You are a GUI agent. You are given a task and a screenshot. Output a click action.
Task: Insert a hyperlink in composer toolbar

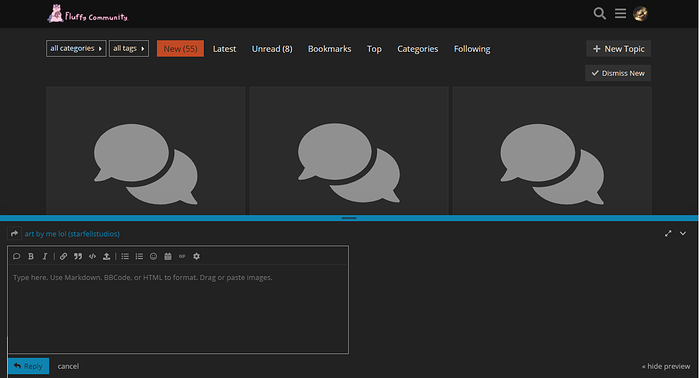(63, 256)
